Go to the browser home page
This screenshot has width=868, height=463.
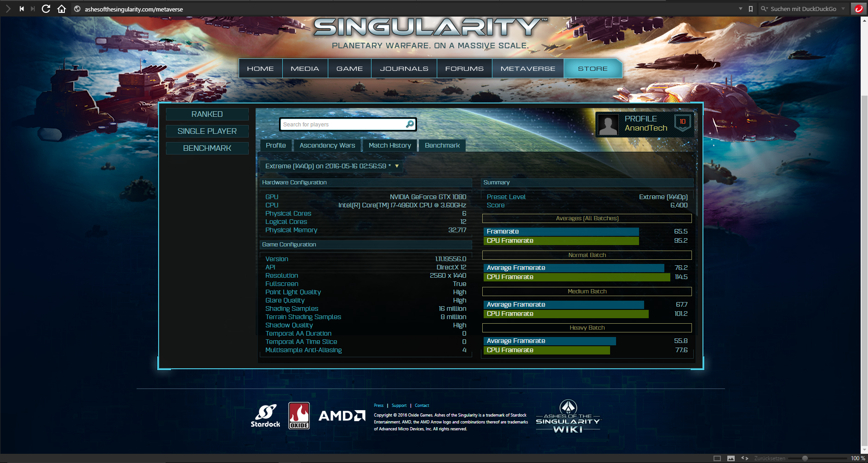tap(62, 9)
